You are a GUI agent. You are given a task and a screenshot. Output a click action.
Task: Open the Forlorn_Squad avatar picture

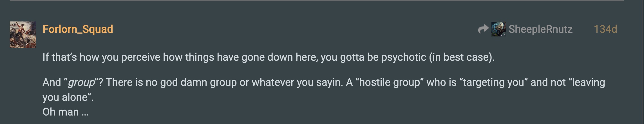click(x=23, y=34)
